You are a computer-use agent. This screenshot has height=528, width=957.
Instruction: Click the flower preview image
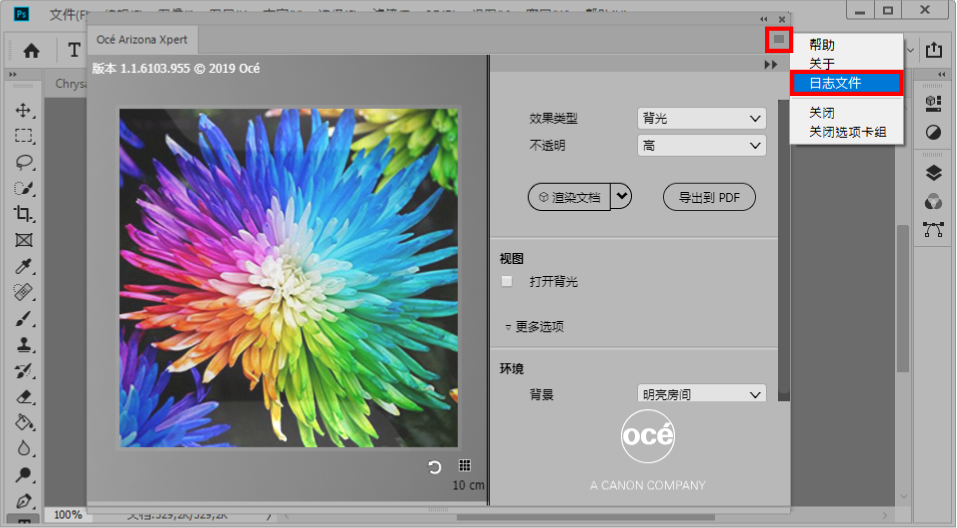(x=289, y=277)
